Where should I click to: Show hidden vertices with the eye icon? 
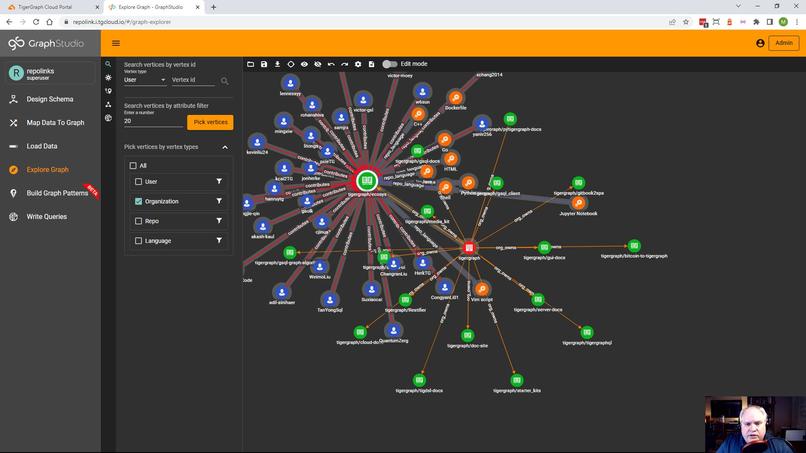click(304, 64)
